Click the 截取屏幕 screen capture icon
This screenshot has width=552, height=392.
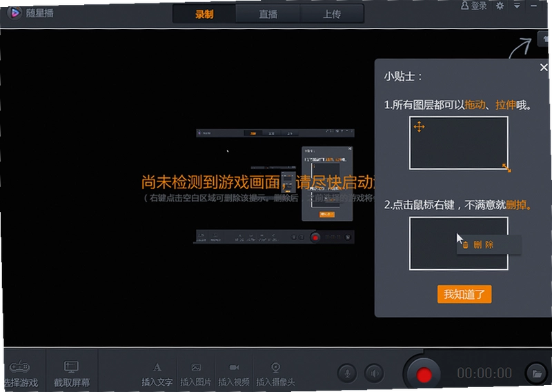pyautogui.click(x=71, y=366)
